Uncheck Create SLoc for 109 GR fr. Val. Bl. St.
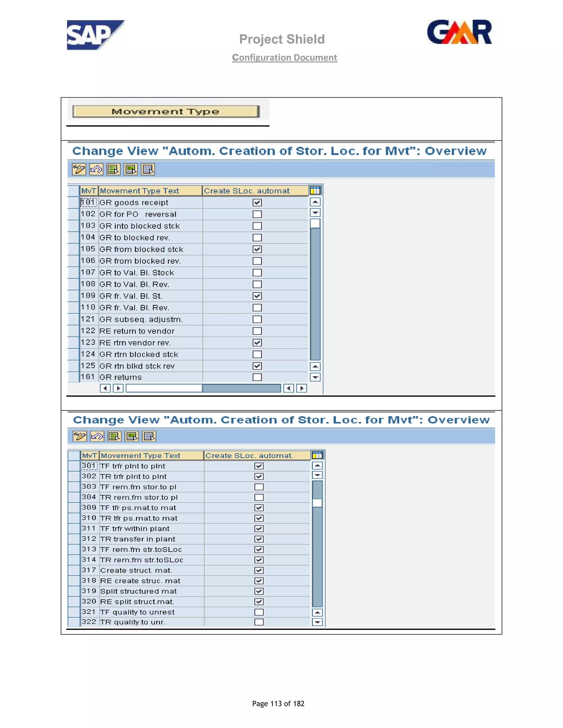This screenshot has width=563, height=728. coord(257,296)
